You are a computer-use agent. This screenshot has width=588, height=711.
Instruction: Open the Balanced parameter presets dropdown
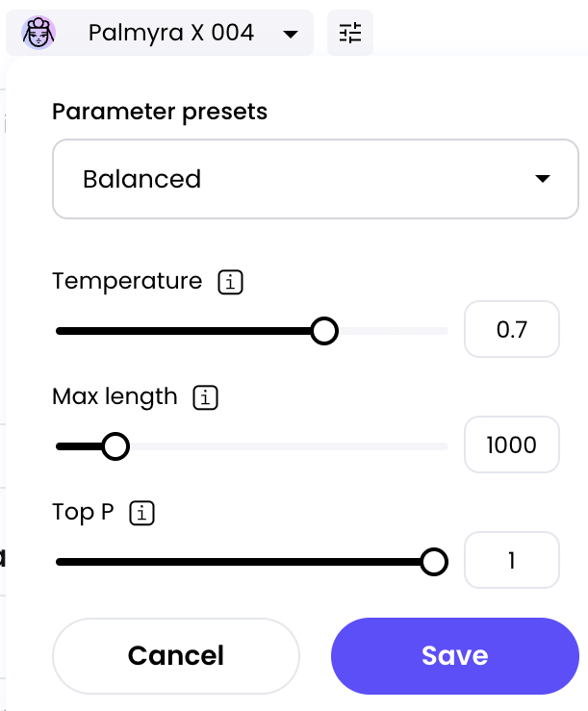click(316, 179)
